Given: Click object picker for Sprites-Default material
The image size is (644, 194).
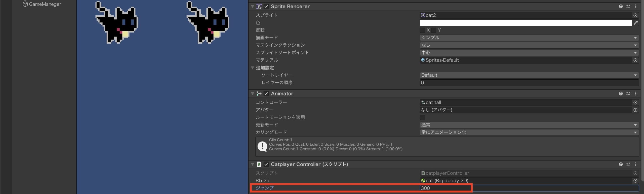Looking at the screenshot, I should pos(635,60).
